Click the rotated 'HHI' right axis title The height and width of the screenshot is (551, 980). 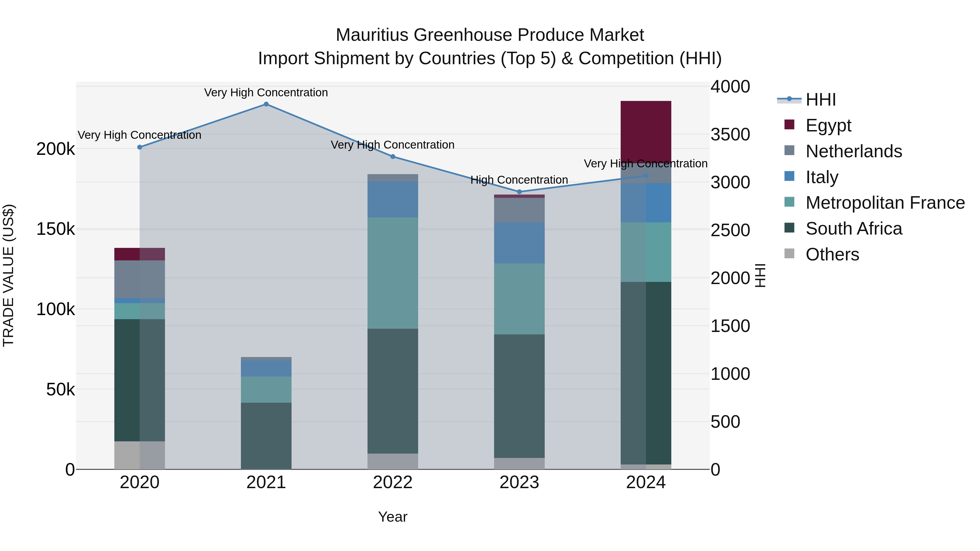(760, 276)
